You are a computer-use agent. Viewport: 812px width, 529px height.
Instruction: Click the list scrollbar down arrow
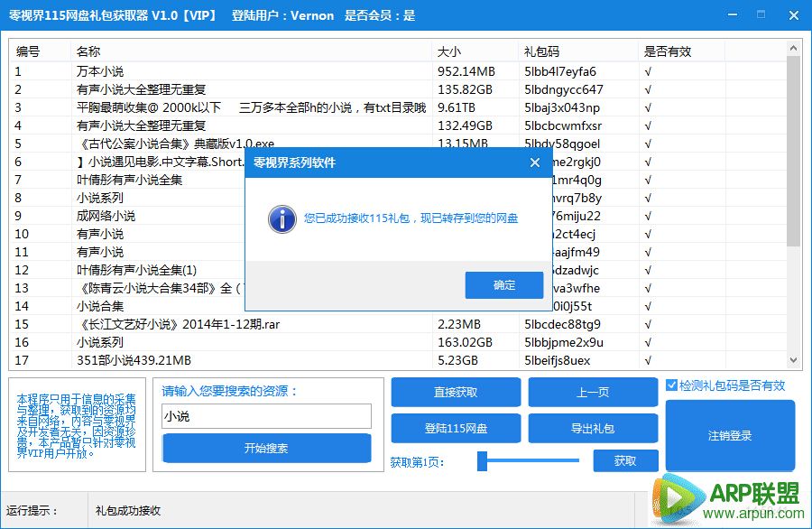(793, 360)
